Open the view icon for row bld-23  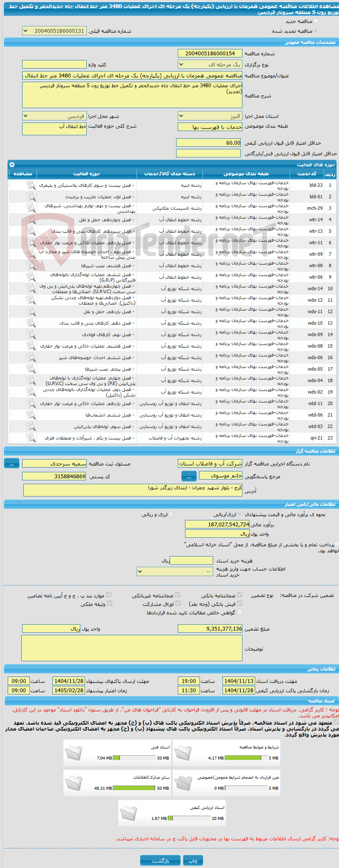coord(30,185)
